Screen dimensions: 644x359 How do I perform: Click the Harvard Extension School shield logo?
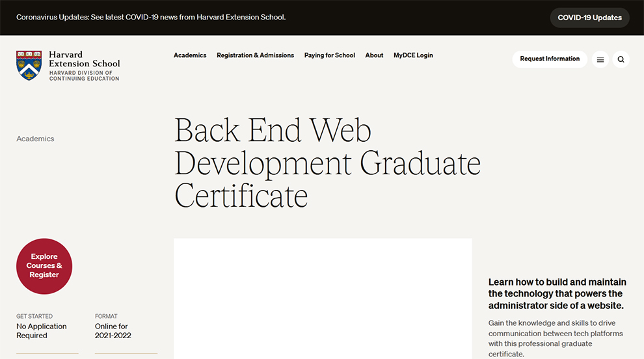tap(29, 65)
